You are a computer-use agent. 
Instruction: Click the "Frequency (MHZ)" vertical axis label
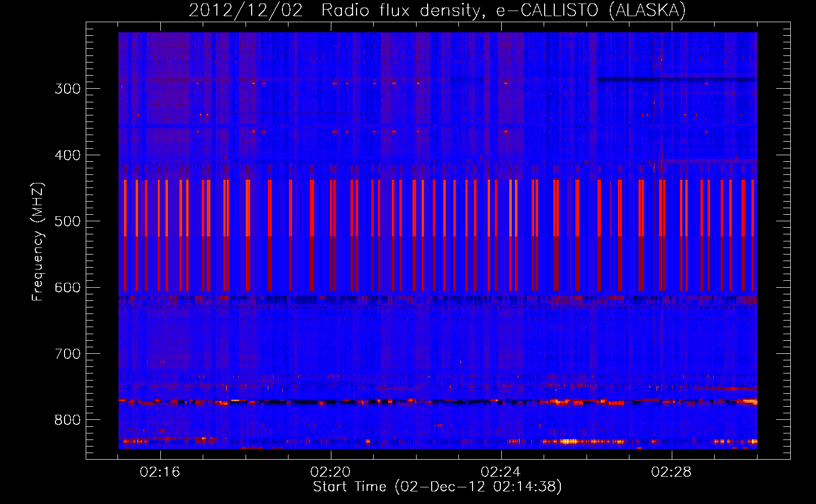[38, 242]
